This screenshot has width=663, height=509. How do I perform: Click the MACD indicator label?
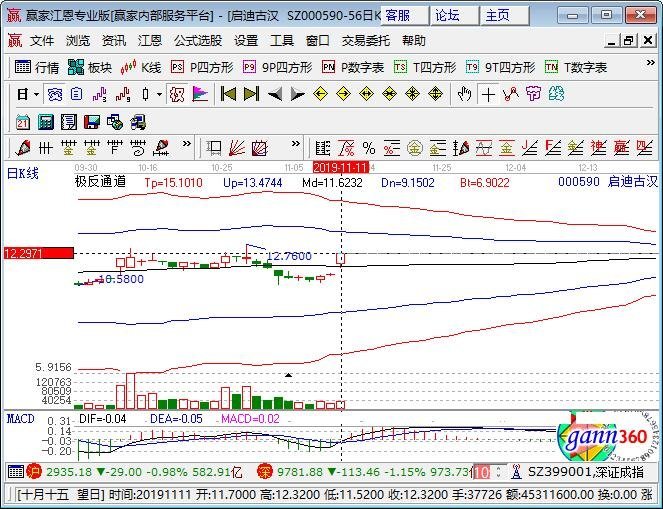pos(20,417)
